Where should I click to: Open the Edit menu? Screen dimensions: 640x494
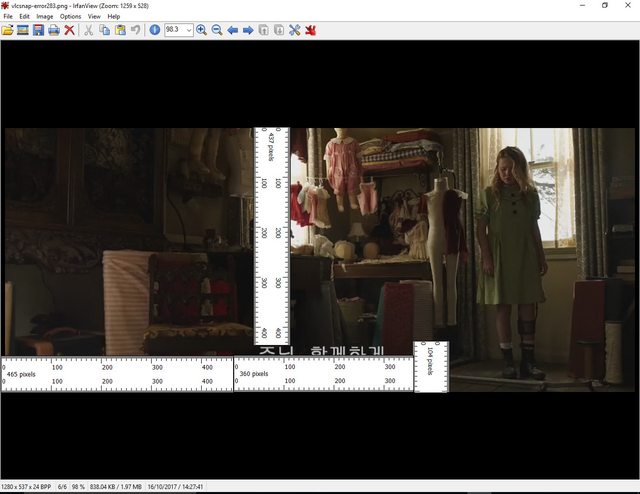coord(24,16)
